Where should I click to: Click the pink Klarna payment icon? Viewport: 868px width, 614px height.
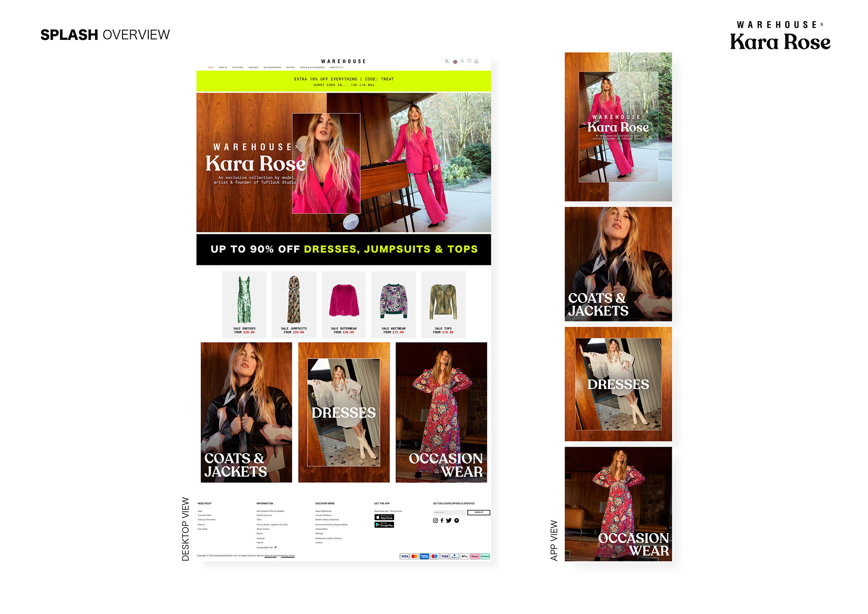tap(475, 557)
